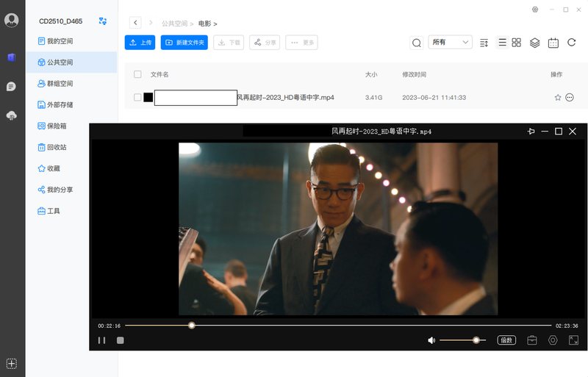The image size is (588, 377).
Task: Click the 上传 upload button
Action: click(x=140, y=43)
